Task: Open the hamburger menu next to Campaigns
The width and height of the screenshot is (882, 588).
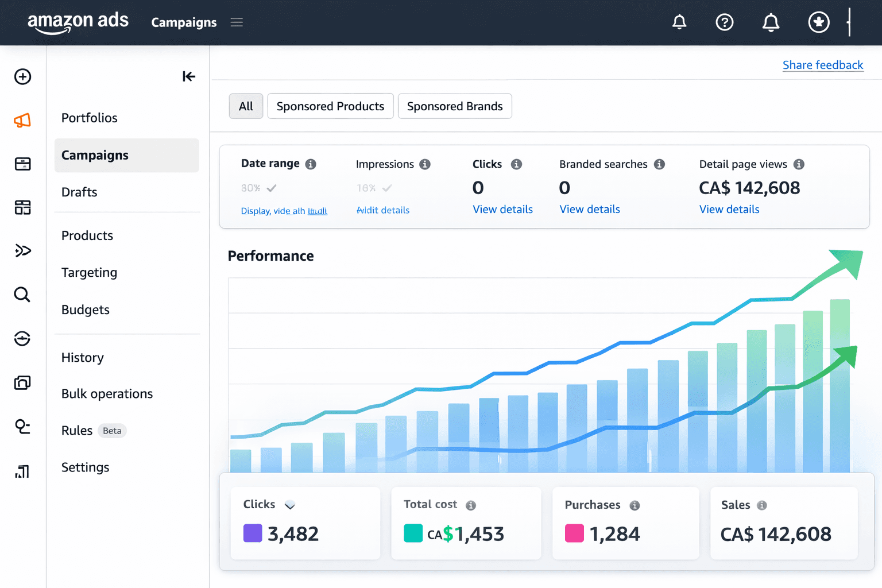Action: (x=236, y=22)
